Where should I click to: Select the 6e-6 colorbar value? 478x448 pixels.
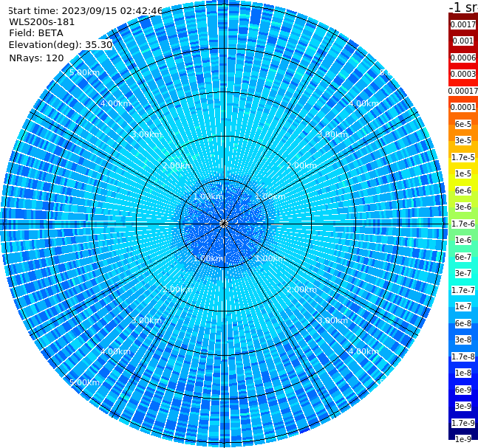point(463,190)
